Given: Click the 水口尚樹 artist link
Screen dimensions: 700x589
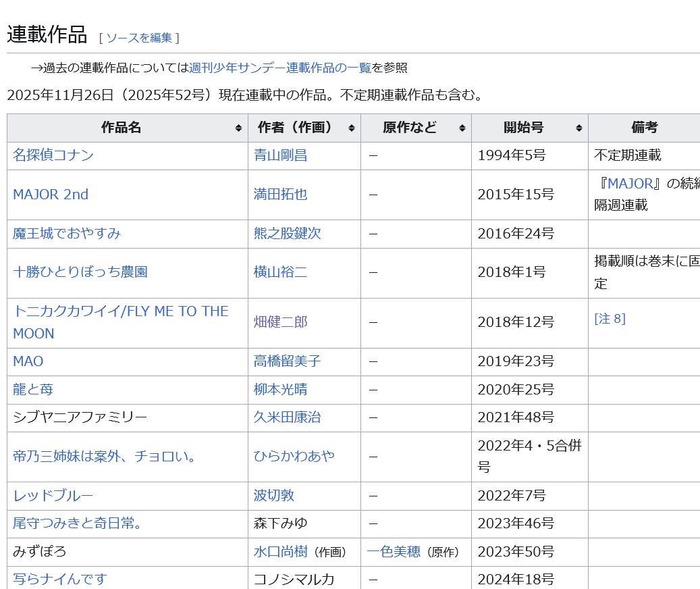Looking at the screenshot, I should coord(280,552).
